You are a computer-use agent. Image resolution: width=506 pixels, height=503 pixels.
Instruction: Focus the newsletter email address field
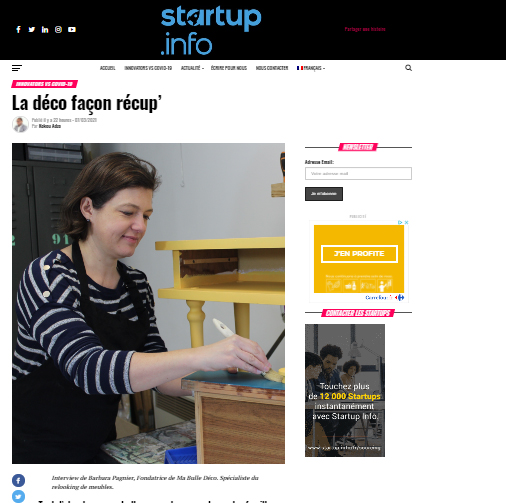358,173
